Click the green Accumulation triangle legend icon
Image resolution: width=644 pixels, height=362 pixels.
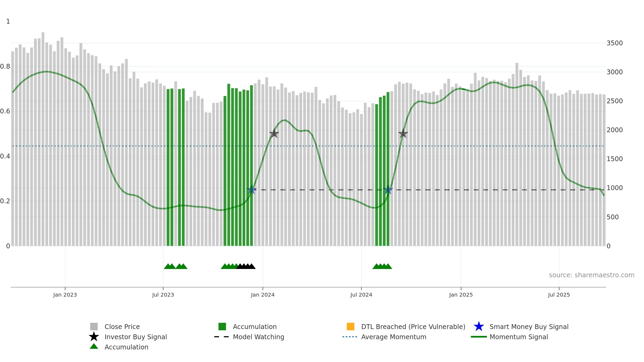point(94,346)
